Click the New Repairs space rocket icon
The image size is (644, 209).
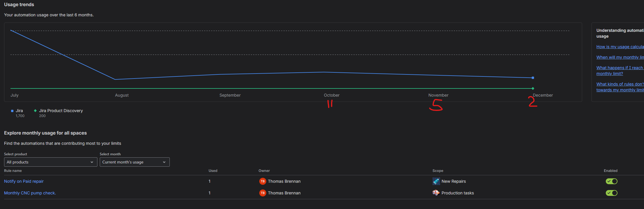(436, 181)
